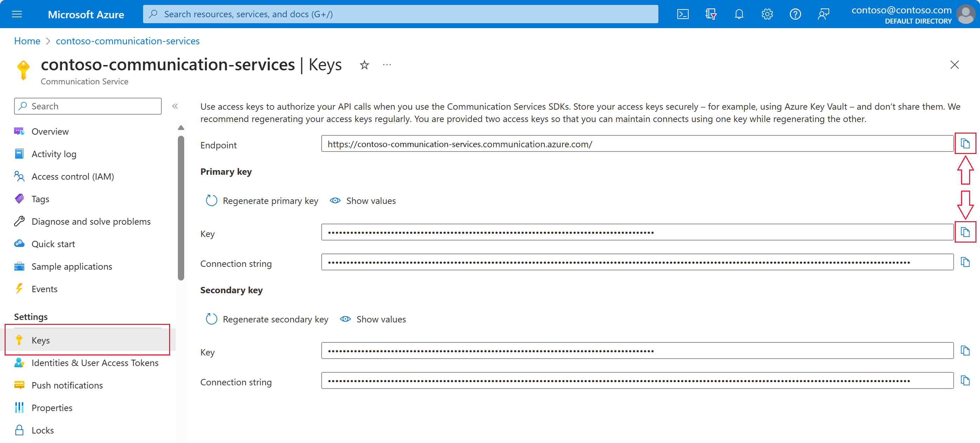Copy the secondary connection string

pyautogui.click(x=965, y=380)
